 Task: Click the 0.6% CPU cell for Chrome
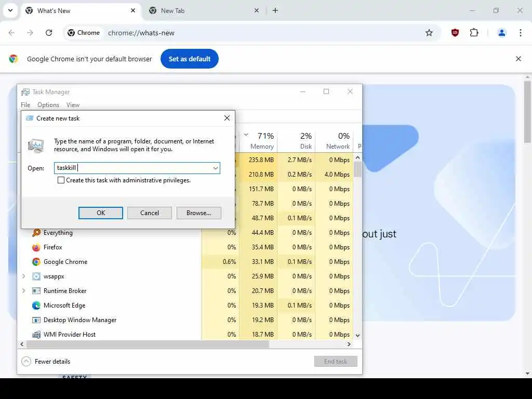point(220,262)
